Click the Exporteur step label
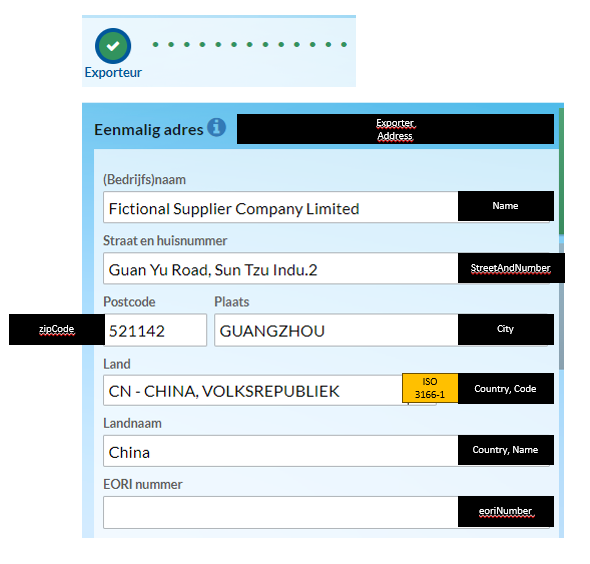This screenshot has height=564, width=590. (113, 72)
